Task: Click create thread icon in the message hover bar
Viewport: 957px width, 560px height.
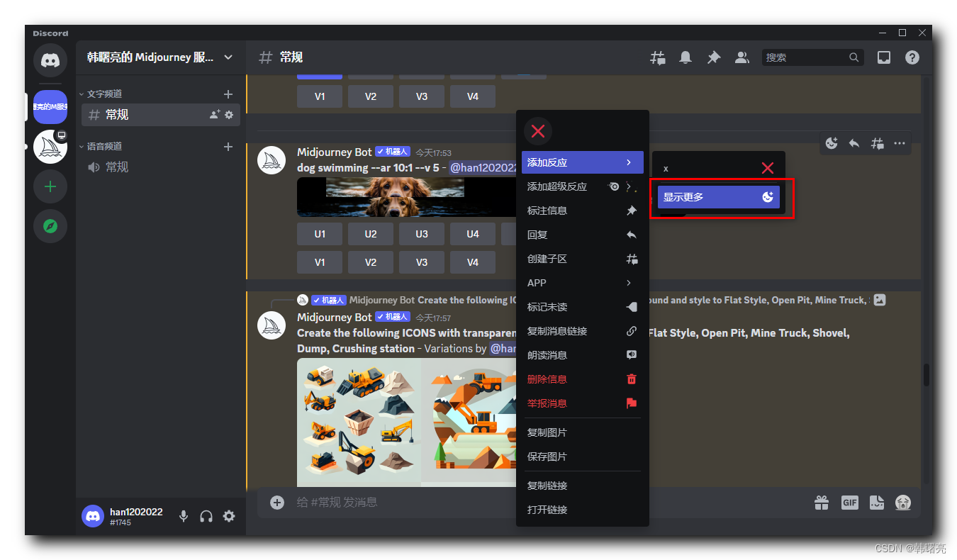Action: 877,143
